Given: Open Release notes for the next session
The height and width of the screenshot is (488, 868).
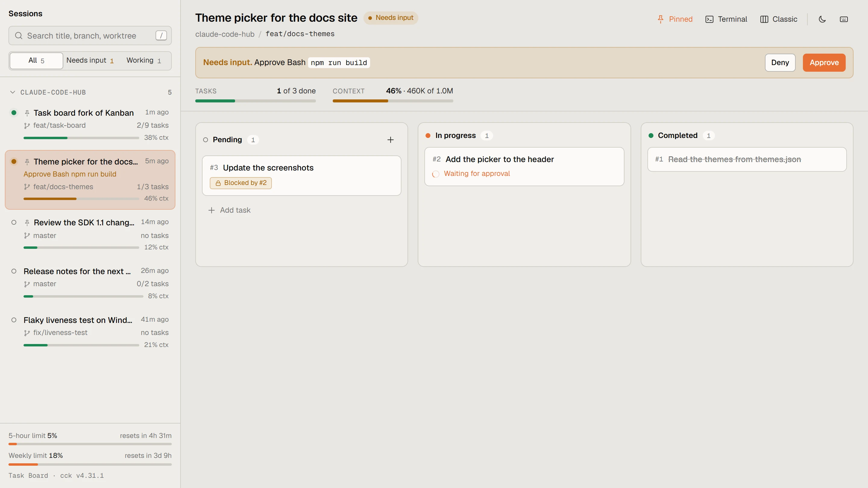Looking at the screenshot, I should pos(90,283).
